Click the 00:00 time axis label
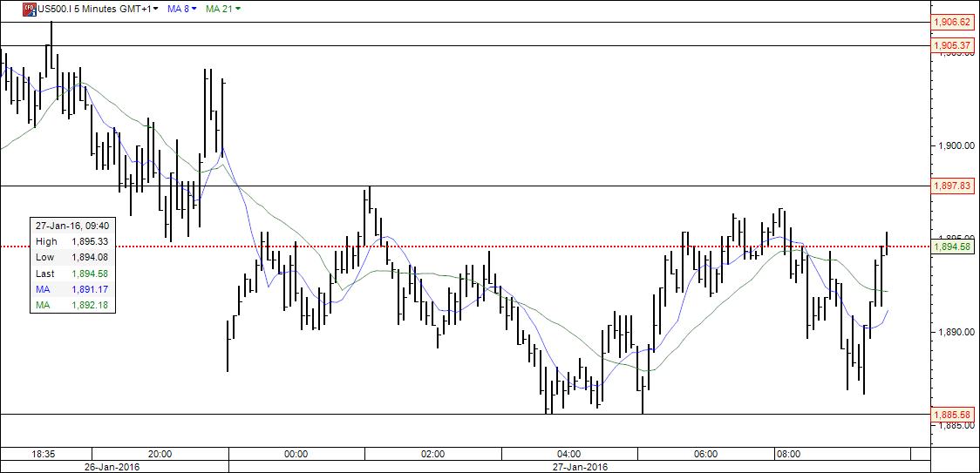Viewport: 980px width, 473px height. coord(296,454)
